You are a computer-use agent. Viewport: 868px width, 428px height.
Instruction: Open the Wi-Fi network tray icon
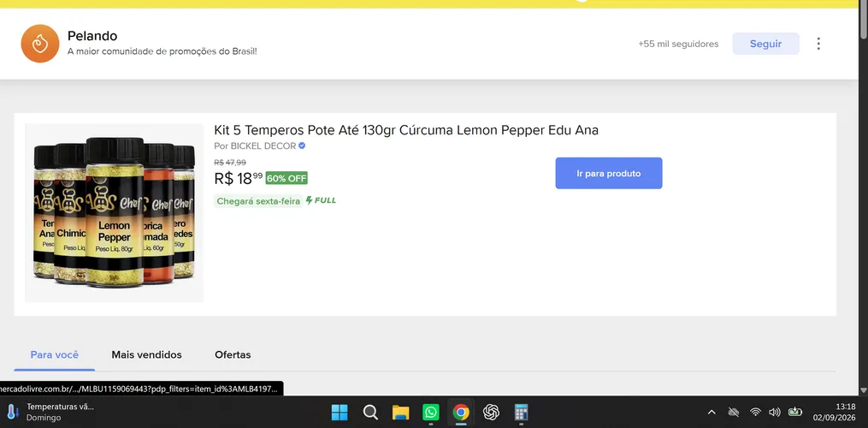[755, 412]
